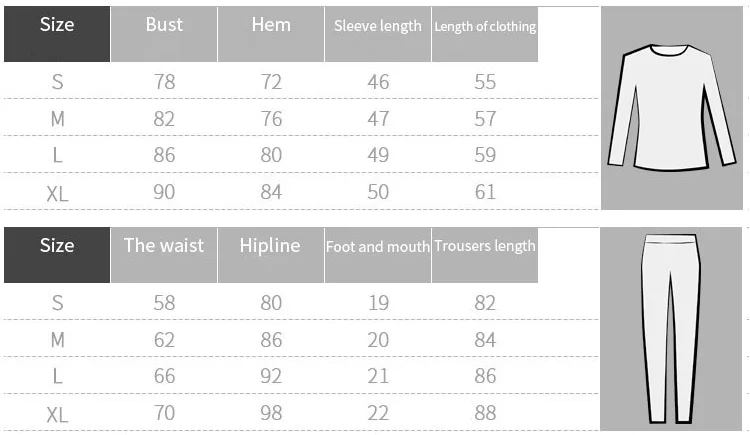750x435 pixels.
Task: Select the dark Size header in bottom table
Action: click(57, 255)
